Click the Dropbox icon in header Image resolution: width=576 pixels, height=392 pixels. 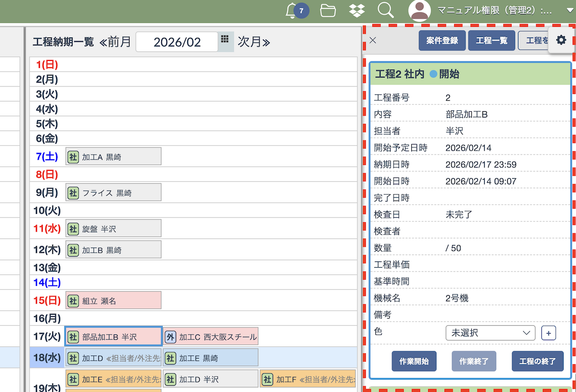[x=357, y=11]
